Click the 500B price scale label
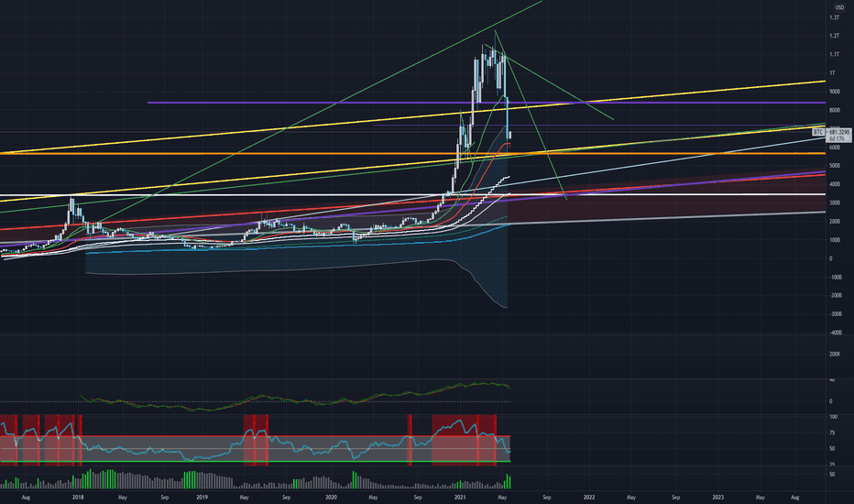This screenshot has width=854, height=504. pyautogui.click(x=835, y=166)
